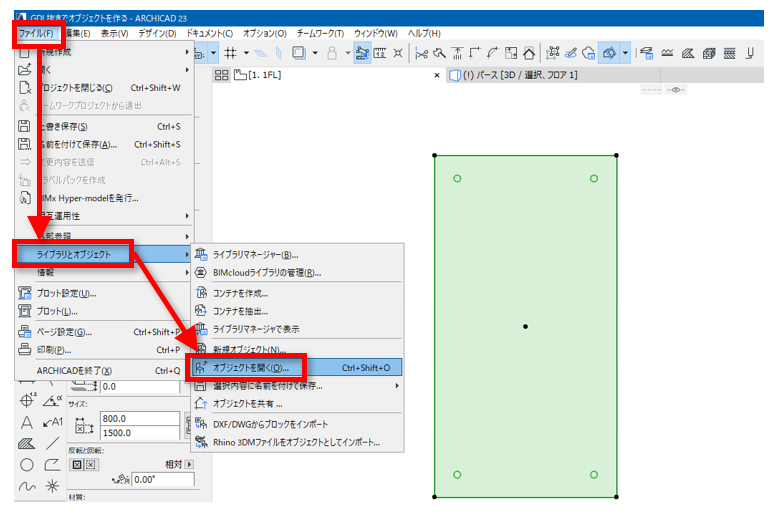Toggle the dashed mirror button
This screenshot has width=772, height=523.
coord(91,464)
